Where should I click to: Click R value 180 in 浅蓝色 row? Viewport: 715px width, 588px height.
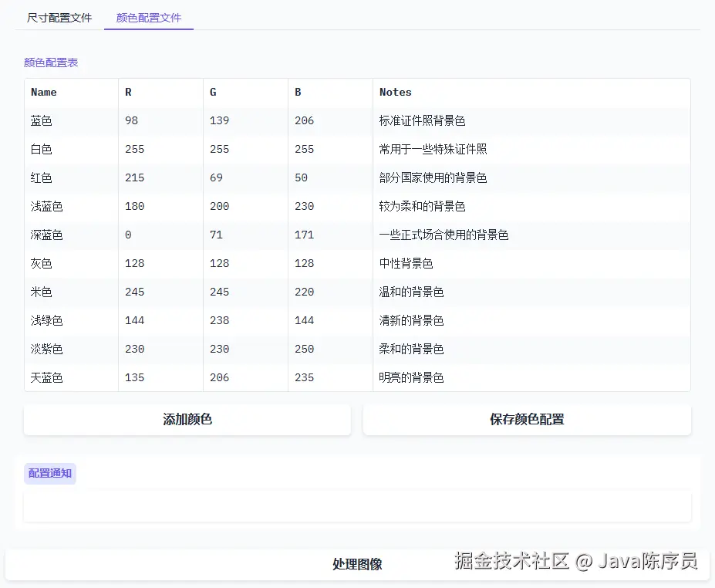tap(160, 206)
